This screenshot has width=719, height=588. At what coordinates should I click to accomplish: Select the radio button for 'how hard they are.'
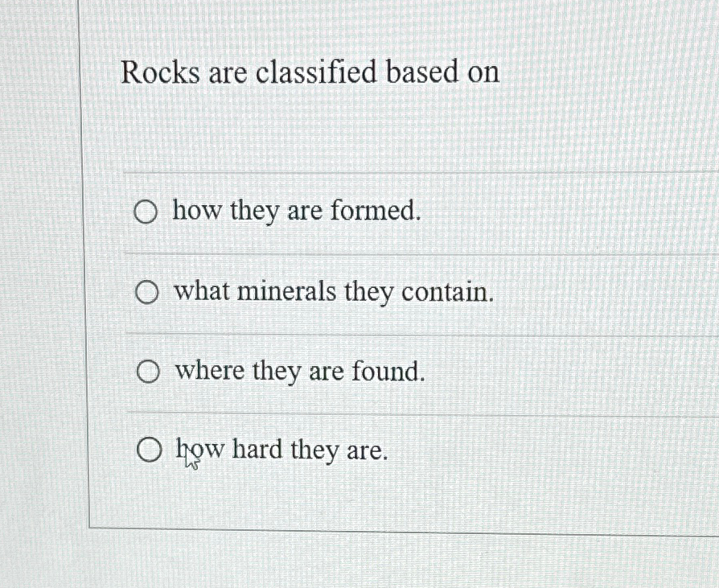(x=150, y=449)
